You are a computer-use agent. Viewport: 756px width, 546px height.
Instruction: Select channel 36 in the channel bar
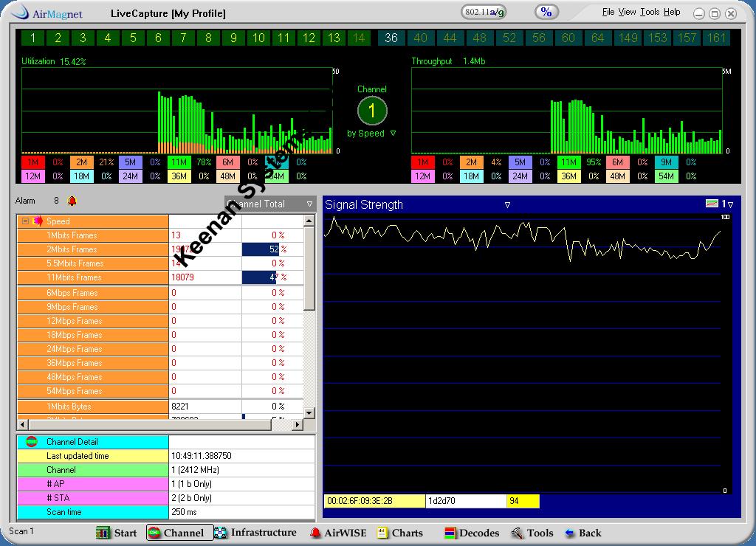(391, 38)
